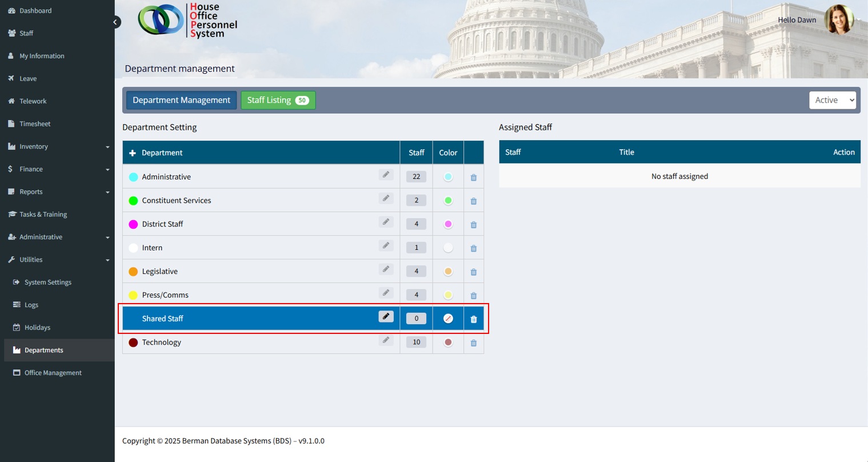Click the trash icon for Shared Staff
Image resolution: width=868 pixels, height=462 pixels.
473,319
